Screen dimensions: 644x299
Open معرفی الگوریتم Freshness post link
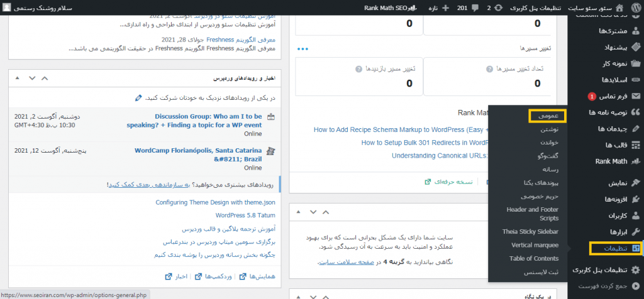point(241,40)
